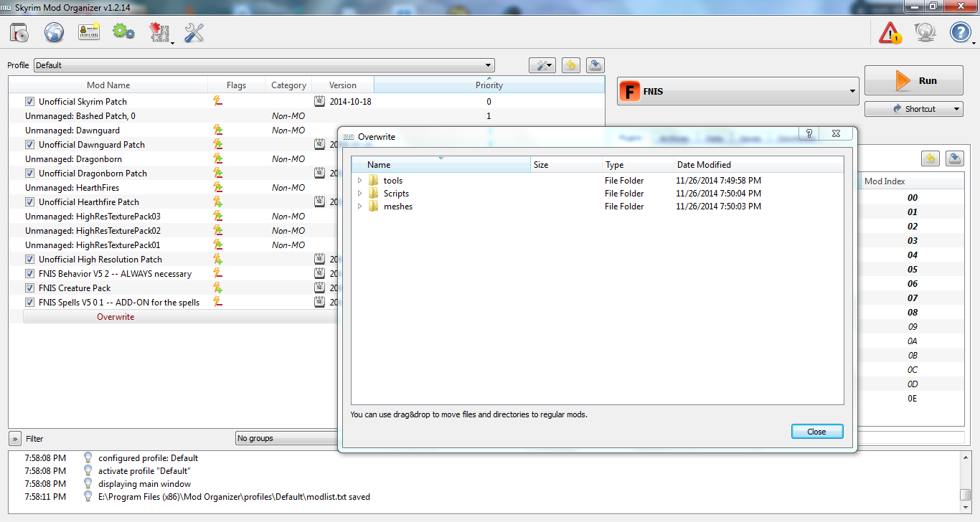980x522 pixels.
Task: Open the FNIS executable dropdown
Action: tap(738, 92)
